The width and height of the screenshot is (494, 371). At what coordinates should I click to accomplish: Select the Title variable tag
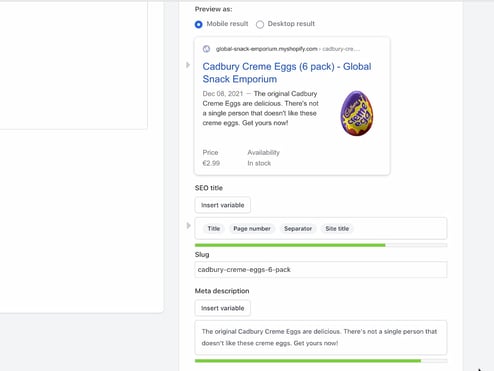pyautogui.click(x=214, y=229)
